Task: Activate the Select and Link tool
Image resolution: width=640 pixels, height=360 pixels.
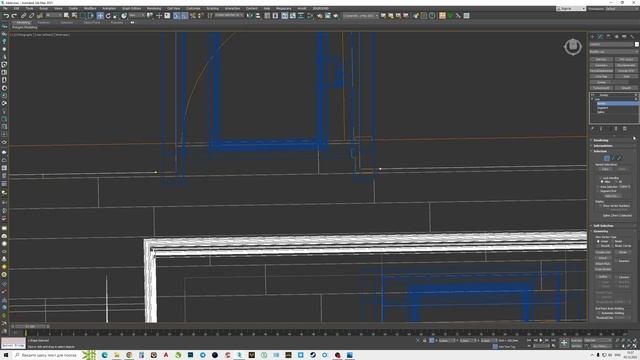Action: tap(24, 16)
